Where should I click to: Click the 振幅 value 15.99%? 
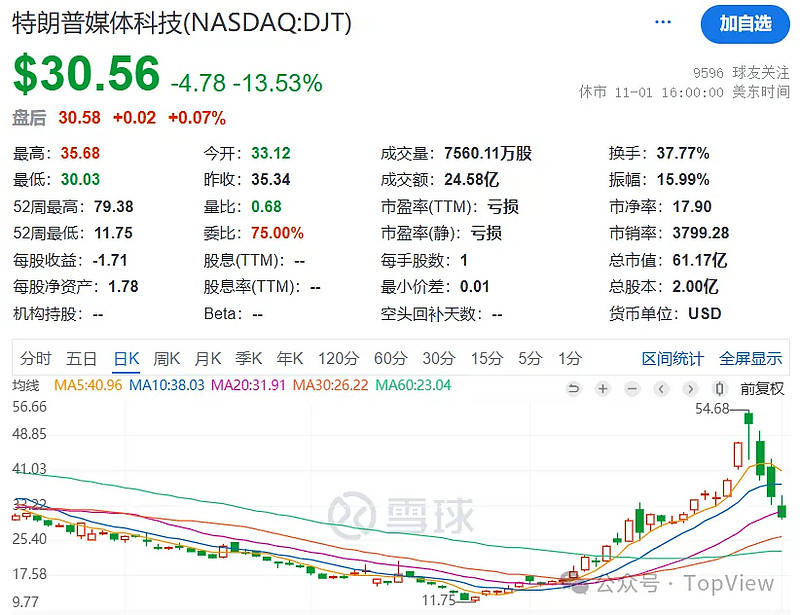pos(683,180)
